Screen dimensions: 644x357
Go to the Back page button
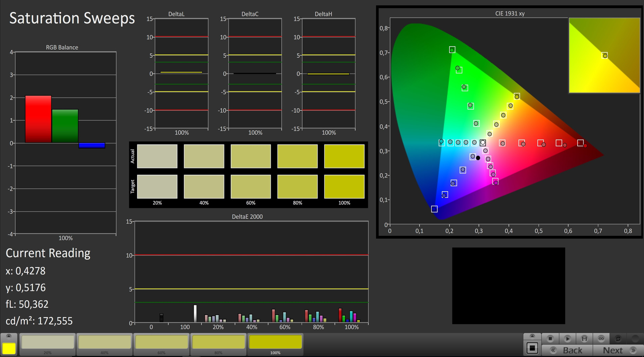point(572,350)
